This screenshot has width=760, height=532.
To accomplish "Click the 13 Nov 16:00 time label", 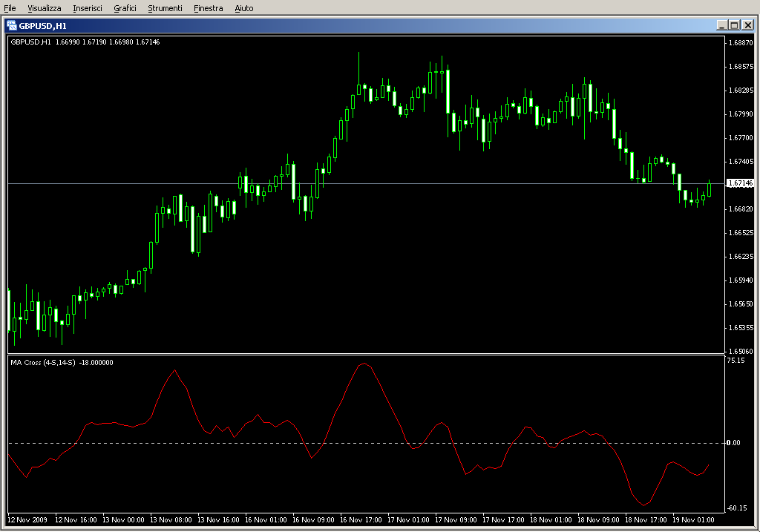I will [218, 519].
